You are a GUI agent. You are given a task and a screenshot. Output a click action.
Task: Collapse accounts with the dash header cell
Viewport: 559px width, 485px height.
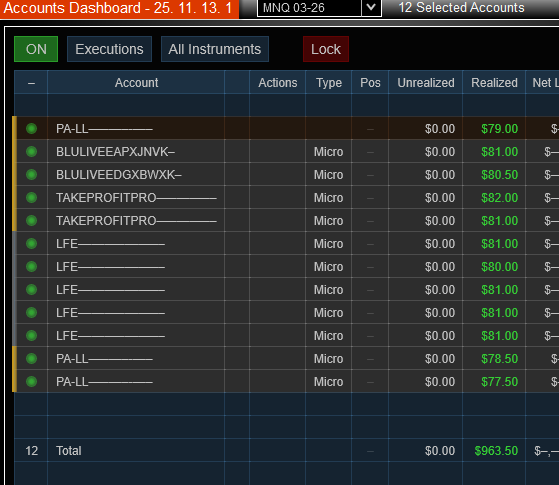click(x=31, y=83)
